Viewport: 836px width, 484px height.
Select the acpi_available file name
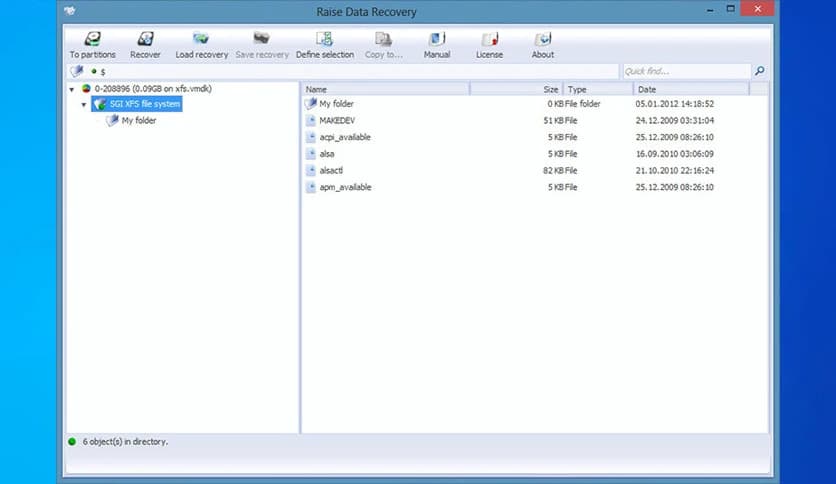[x=345, y=137]
